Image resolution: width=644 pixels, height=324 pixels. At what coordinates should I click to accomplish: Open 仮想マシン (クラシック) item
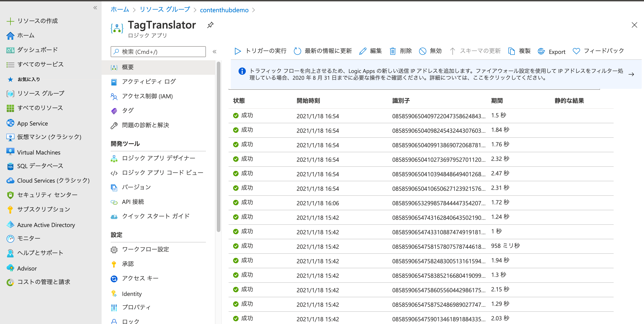[x=44, y=137]
